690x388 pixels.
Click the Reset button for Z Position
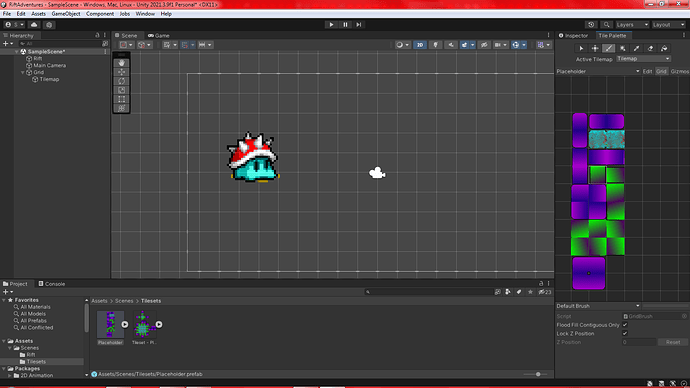click(672, 342)
